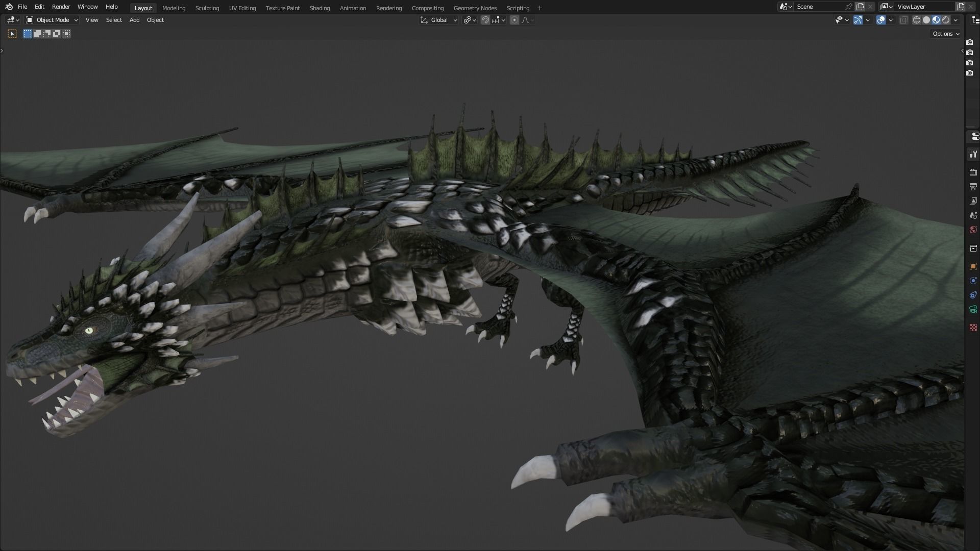Switch to the Animation workspace tab
The image size is (980, 551).
(x=353, y=8)
